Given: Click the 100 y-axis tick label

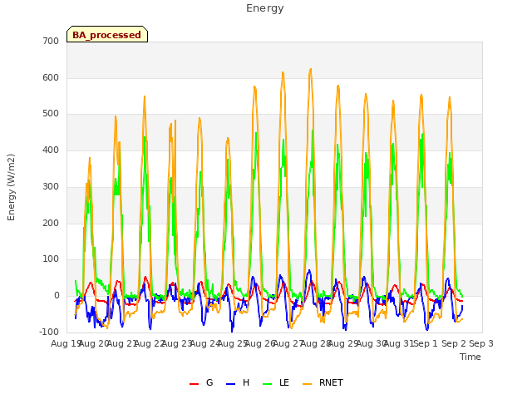Looking at the screenshot, I should click(51, 259).
